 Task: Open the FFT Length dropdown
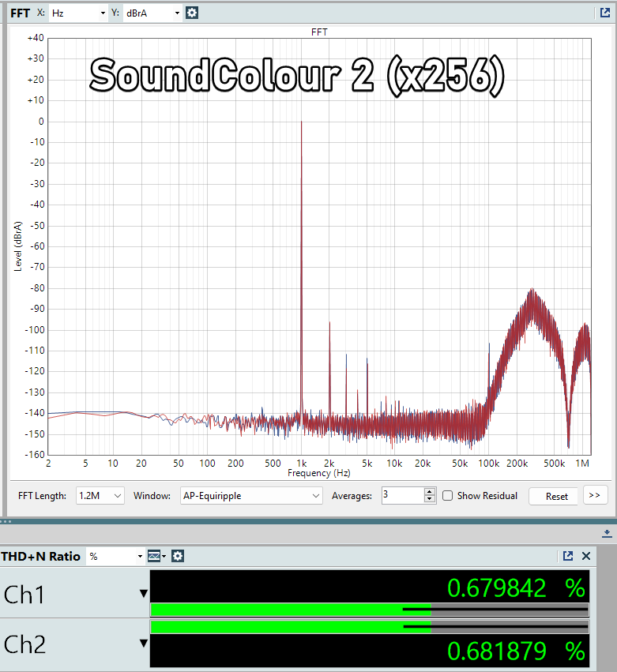coord(100,496)
